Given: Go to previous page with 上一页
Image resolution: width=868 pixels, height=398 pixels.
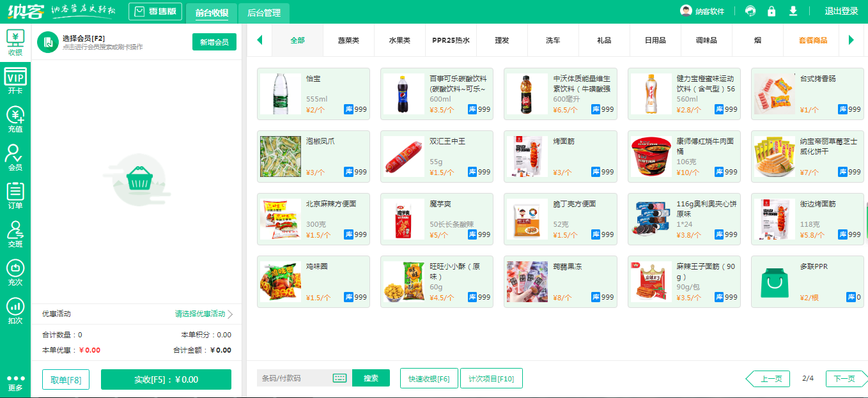Looking at the screenshot, I should coord(769,379).
